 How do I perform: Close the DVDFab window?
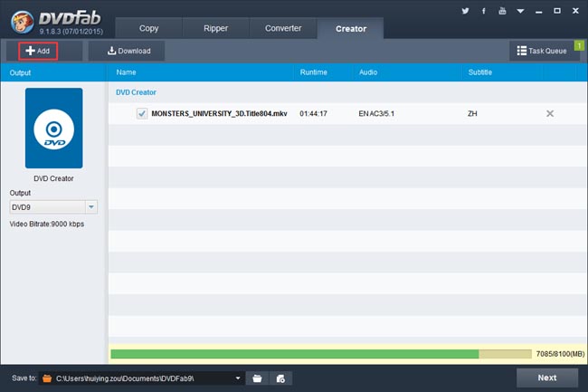575,11
